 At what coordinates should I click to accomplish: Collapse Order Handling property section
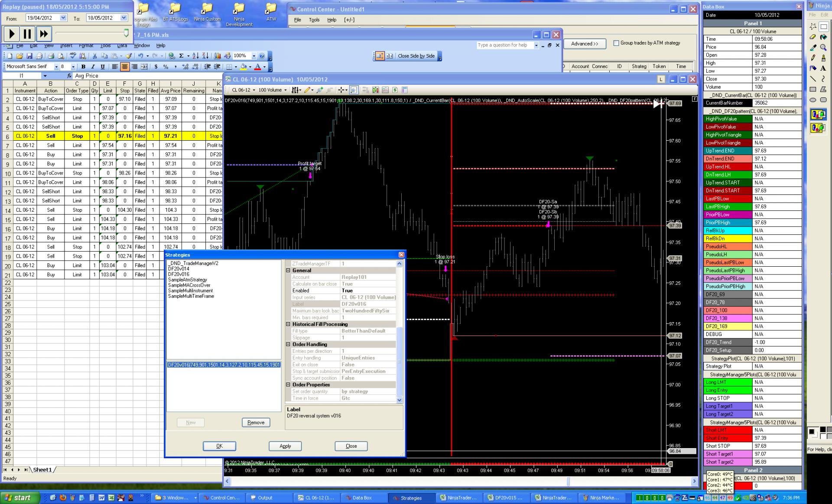(288, 344)
